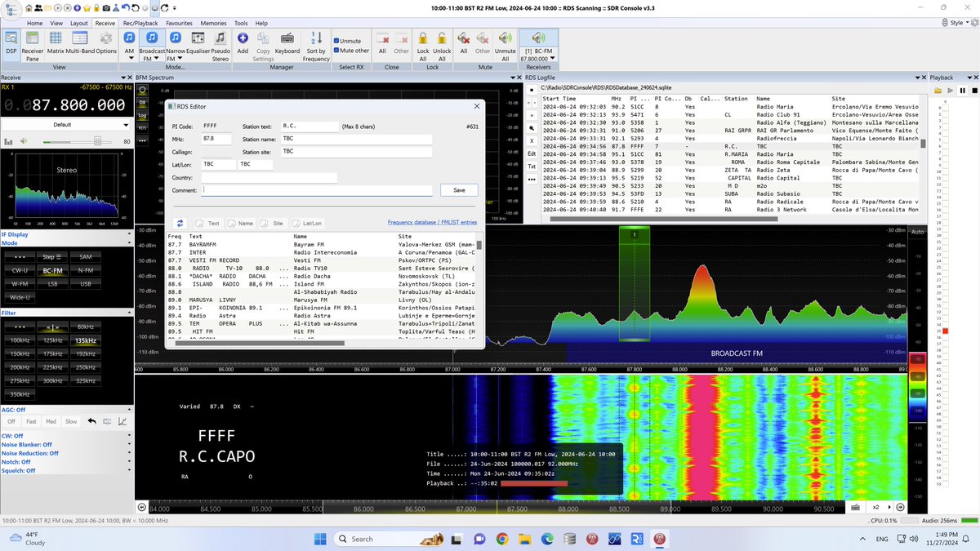Screen dimensions: 980x551
Task: Open Multi-Band view
Action: click(x=80, y=45)
